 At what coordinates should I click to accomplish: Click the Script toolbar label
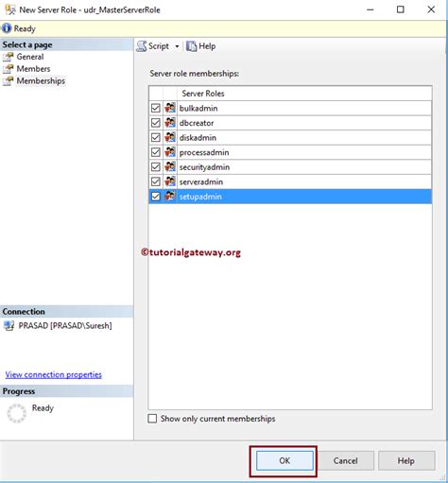(159, 46)
